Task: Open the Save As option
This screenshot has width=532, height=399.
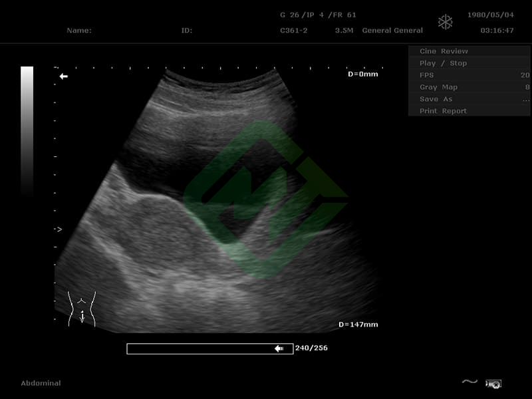Action: (469, 99)
